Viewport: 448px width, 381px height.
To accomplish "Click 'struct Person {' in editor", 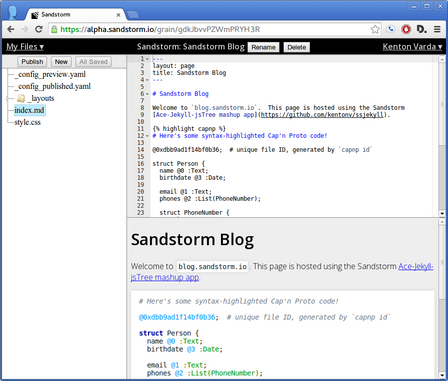I will (178, 164).
